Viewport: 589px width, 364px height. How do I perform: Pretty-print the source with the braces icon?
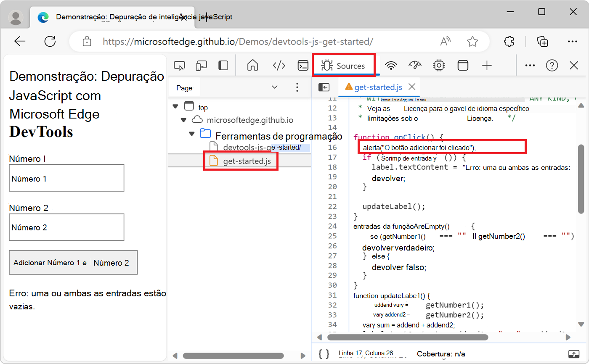tap(324, 353)
